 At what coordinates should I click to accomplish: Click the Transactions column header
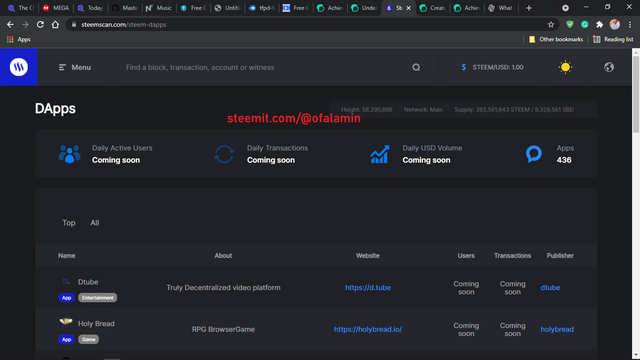[x=512, y=256]
